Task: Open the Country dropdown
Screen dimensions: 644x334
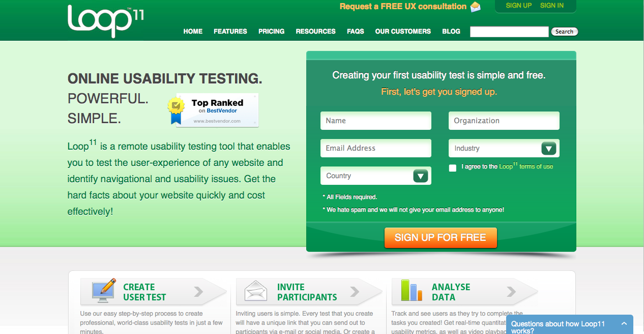Action: [376, 176]
